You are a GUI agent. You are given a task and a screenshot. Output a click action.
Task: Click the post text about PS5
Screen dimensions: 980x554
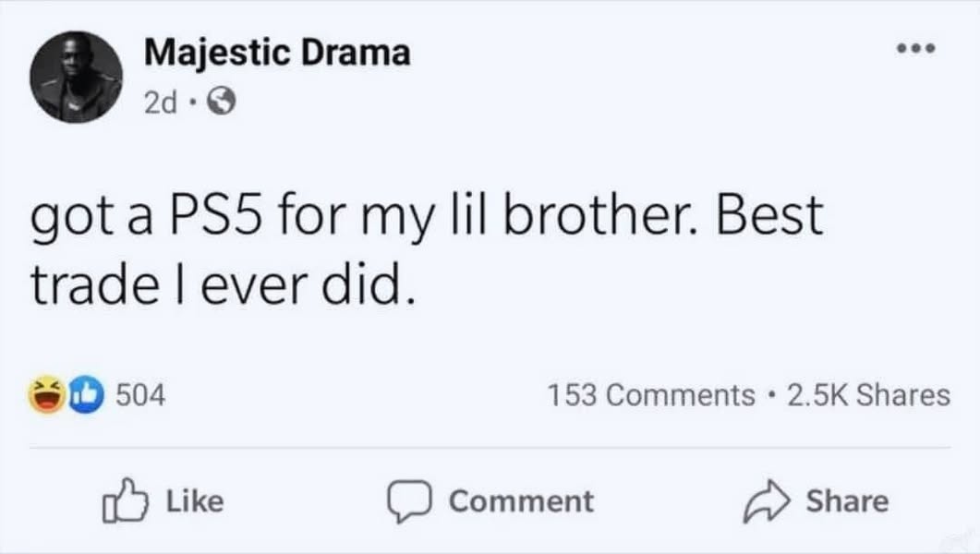point(427,250)
